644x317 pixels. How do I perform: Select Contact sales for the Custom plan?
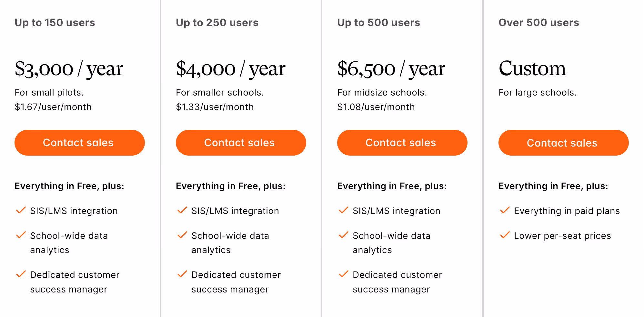(x=563, y=142)
